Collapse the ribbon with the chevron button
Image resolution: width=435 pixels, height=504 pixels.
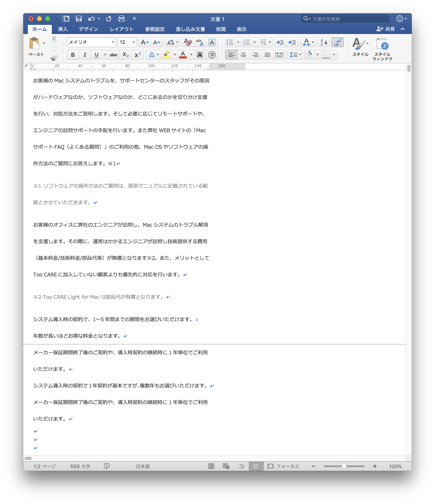click(402, 29)
